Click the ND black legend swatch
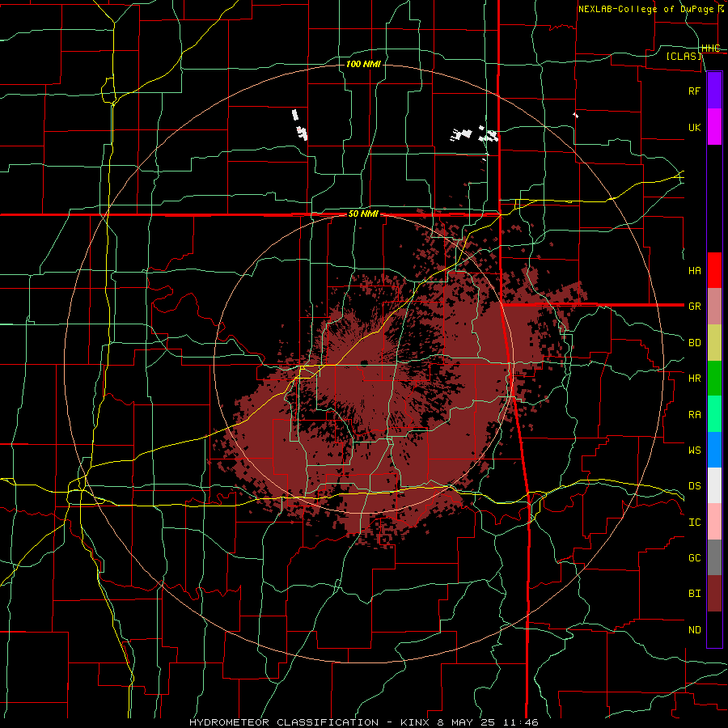 (x=714, y=629)
